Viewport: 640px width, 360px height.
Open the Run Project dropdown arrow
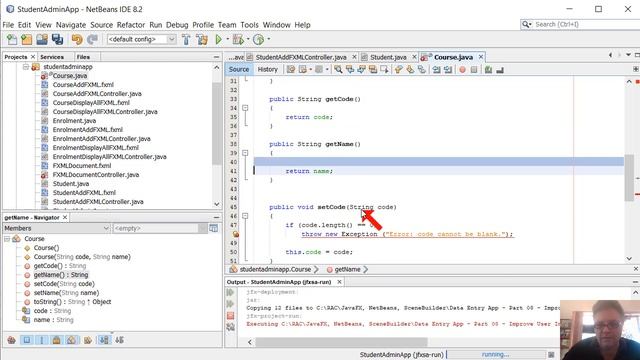point(227,40)
